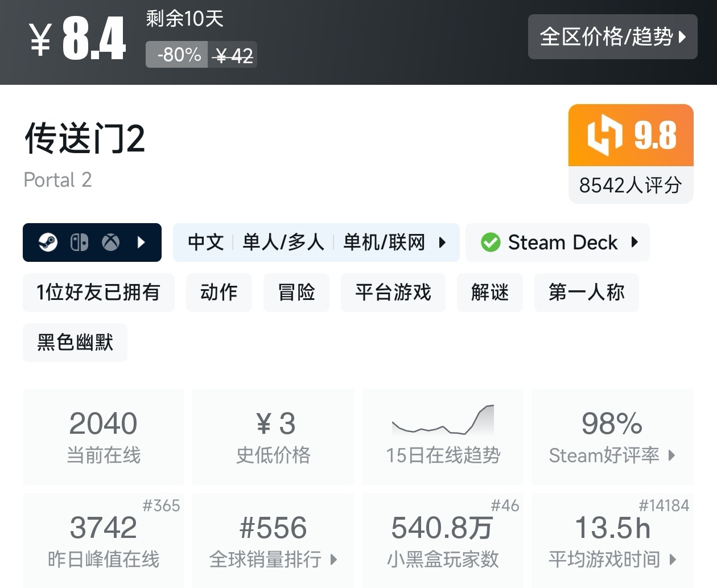Select the 黑色幽默 genre tag
Image resolution: width=717 pixels, height=588 pixels.
coord(75,343)
